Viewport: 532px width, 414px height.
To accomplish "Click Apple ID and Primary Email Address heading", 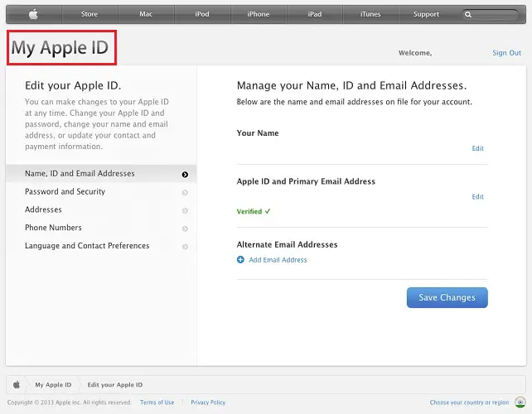I will click(306, 181).
